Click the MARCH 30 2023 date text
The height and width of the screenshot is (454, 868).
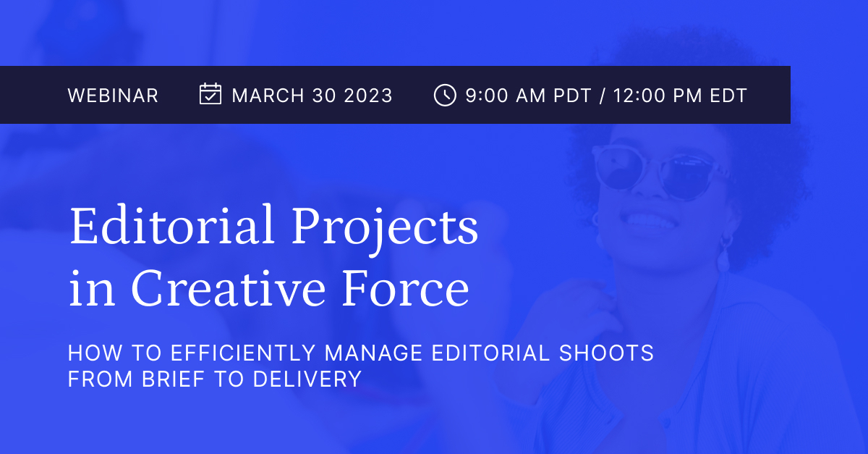pyautogui.click(x=311, y=95)
